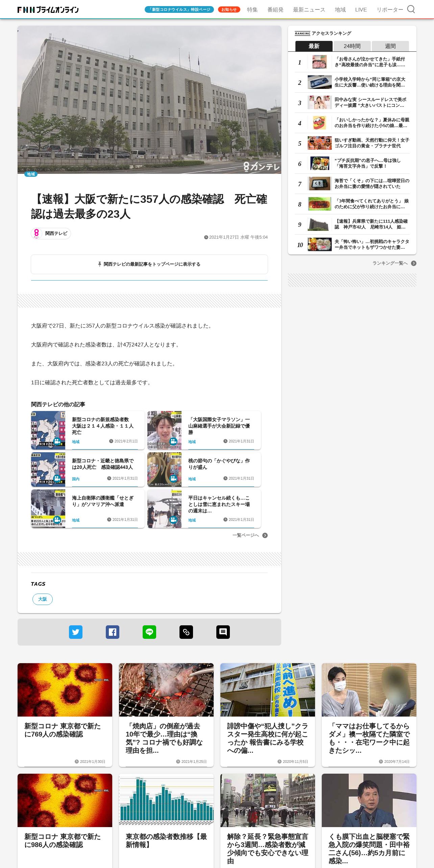Open ranking item 2 about 同じ筆箱 京大生
Viewport: 434px width, 868px height.
[352, 82]
